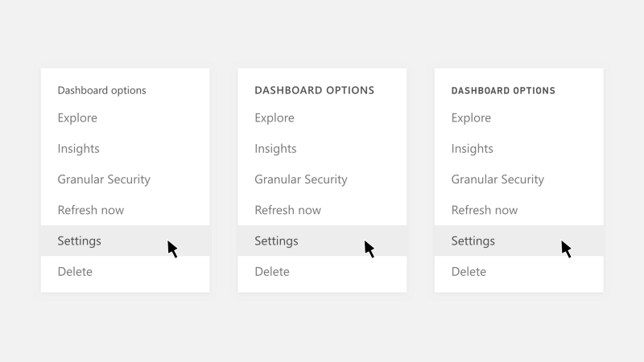Image resolution: width=644 pixels, height=362 pixels.
Task: Choose Refresh now in the right menu
Action: tap(485, 210)
